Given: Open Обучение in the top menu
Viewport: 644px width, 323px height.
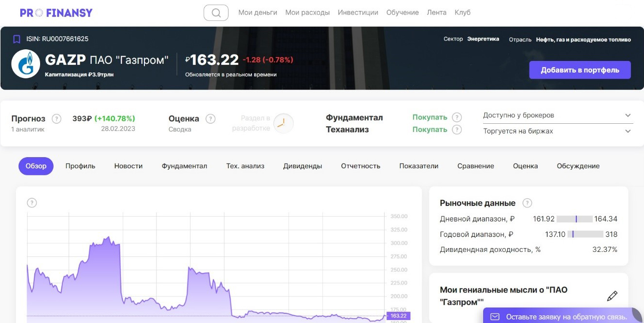Looking at the screenshot, I should (x=402, y=13).
